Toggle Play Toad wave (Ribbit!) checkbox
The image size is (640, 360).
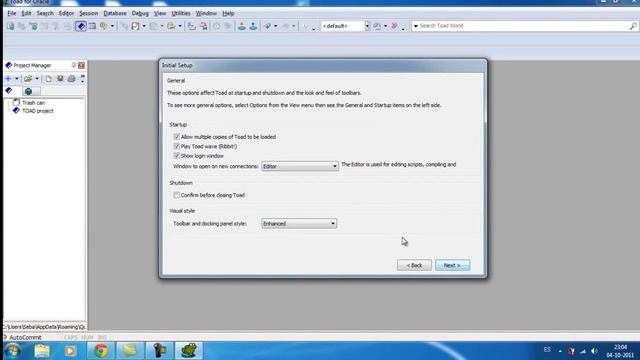tap(176, 146)
